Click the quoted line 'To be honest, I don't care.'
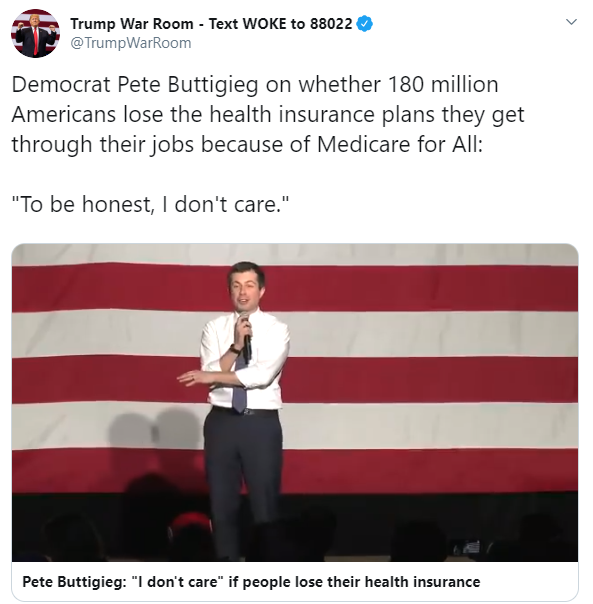The image size is (593, 604). [150, 204]
